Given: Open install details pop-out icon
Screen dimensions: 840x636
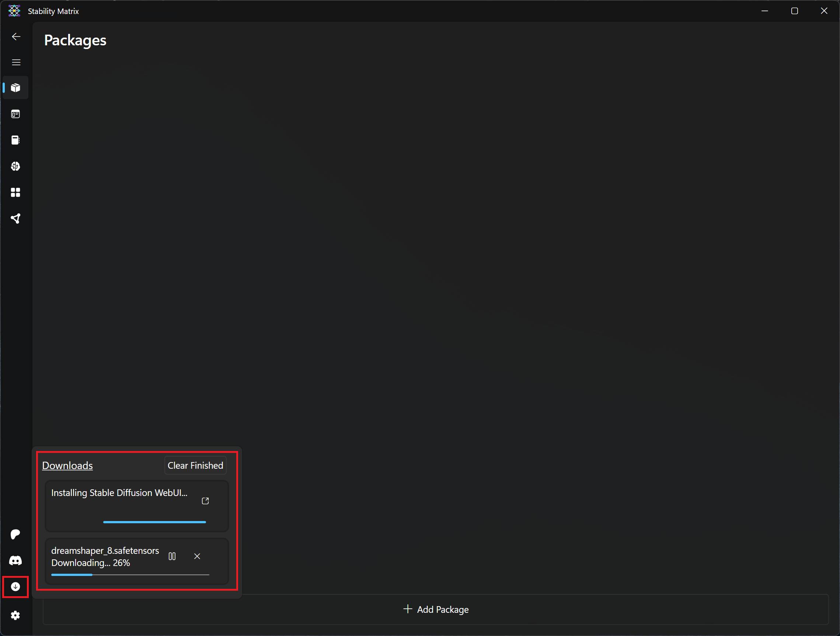Looking at the screenshot, I should [x=205, y=501].
